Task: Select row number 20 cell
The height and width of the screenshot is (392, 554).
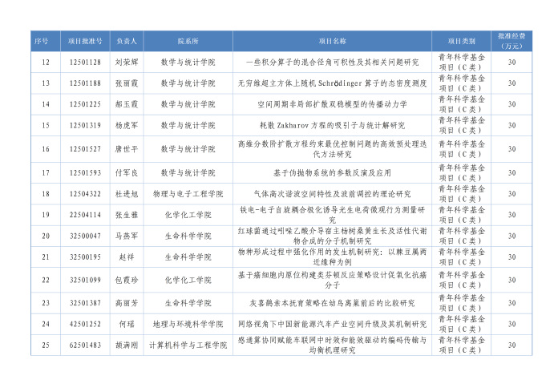Action: (x=45, y=236)
